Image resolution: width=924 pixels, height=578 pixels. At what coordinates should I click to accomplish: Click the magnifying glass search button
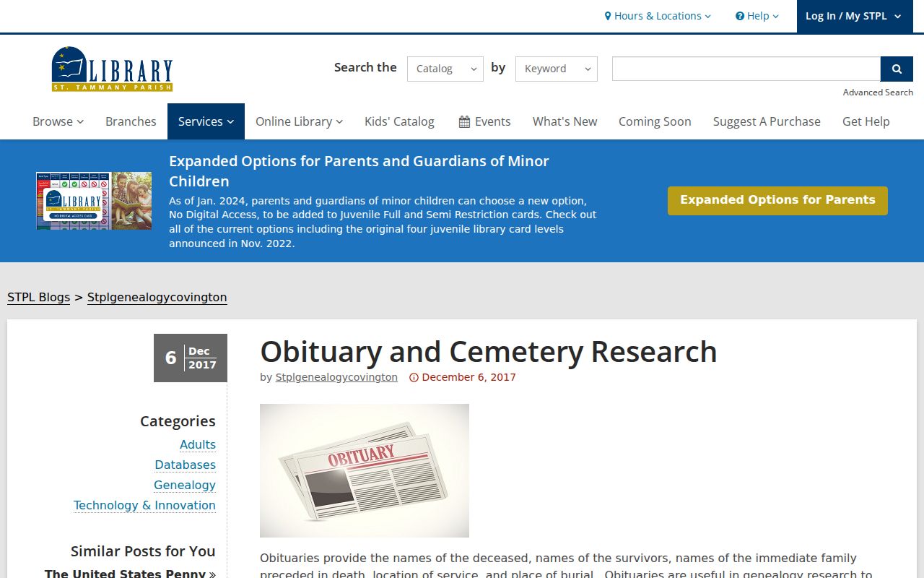897,69
